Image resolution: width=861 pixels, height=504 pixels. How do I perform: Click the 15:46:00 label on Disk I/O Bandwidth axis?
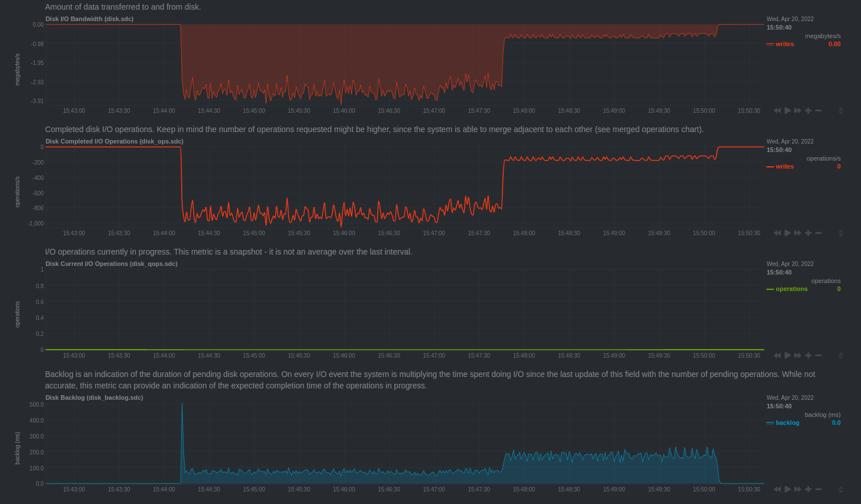pos(344,110)
